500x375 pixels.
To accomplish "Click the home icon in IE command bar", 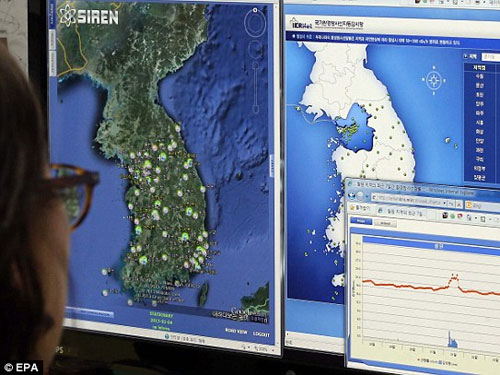I will [x=445, y=215].
